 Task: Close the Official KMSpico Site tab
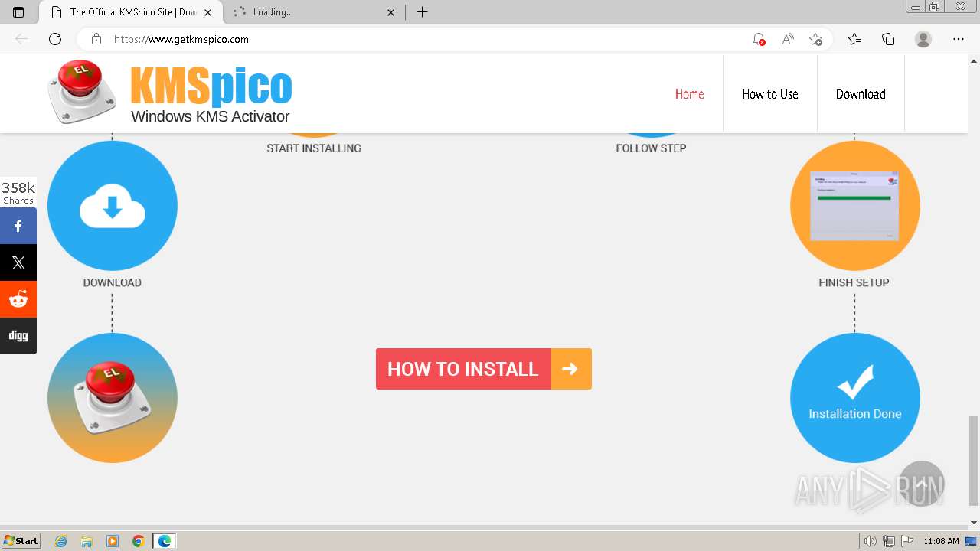(x=207, y=12)
